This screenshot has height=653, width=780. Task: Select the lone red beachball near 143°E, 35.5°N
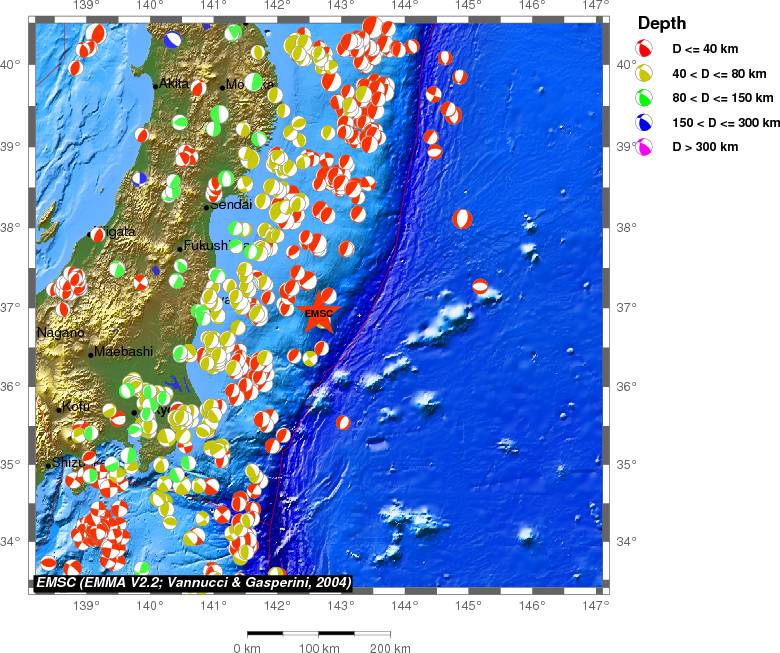tap(344, 422)
